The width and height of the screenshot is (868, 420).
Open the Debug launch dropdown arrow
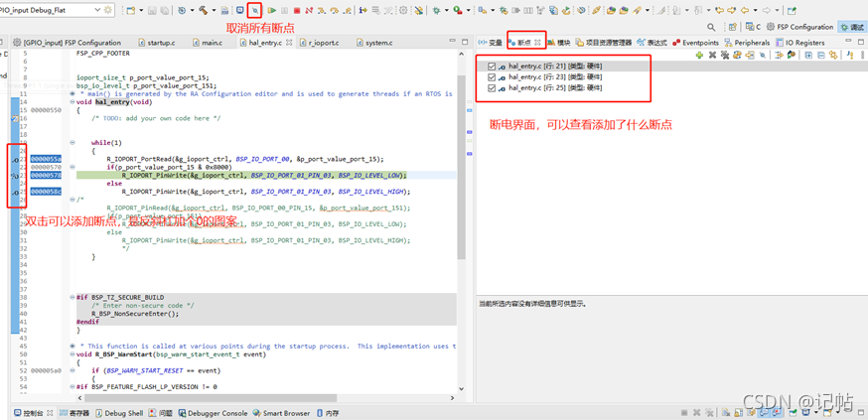tap(446, 10)
